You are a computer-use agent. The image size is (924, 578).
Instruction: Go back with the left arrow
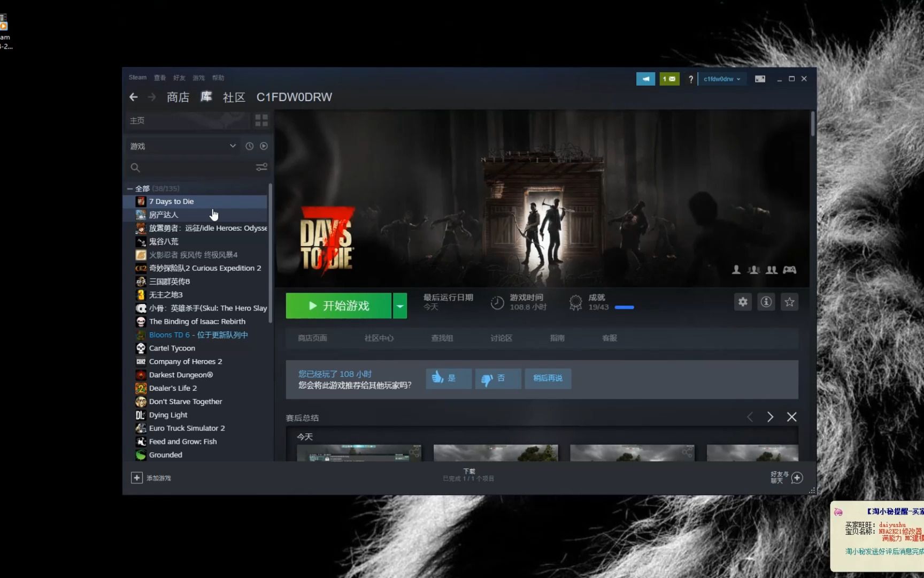(134, 97)
